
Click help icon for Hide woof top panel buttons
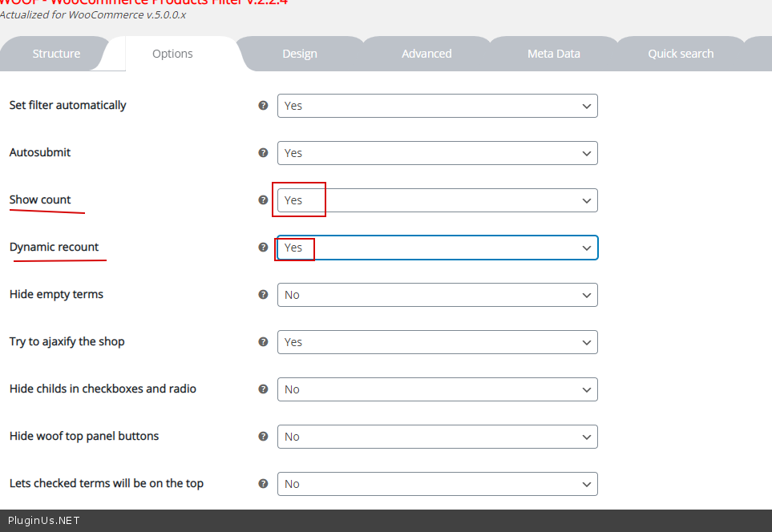pos(263,436)
